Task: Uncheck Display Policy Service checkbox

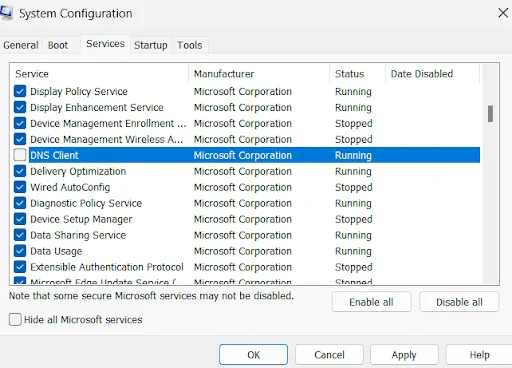Action: click(20, 91)
